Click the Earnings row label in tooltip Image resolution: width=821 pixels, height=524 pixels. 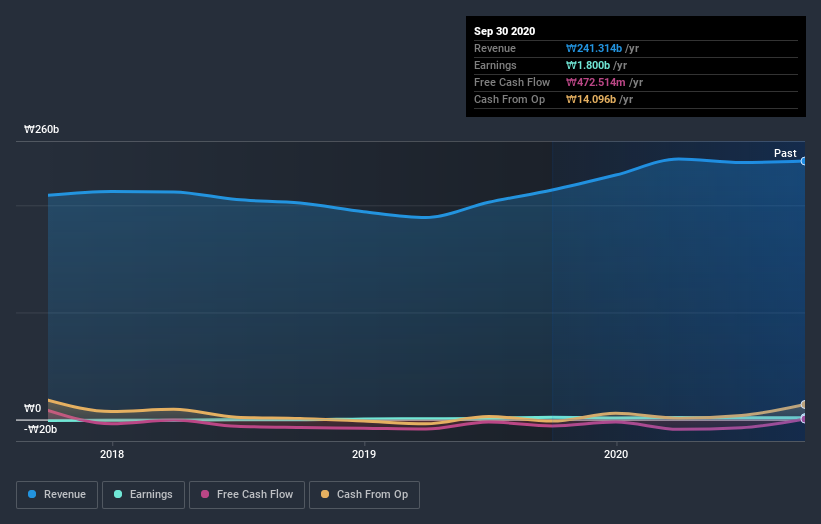pyautogui.click(x=495, y=65)
